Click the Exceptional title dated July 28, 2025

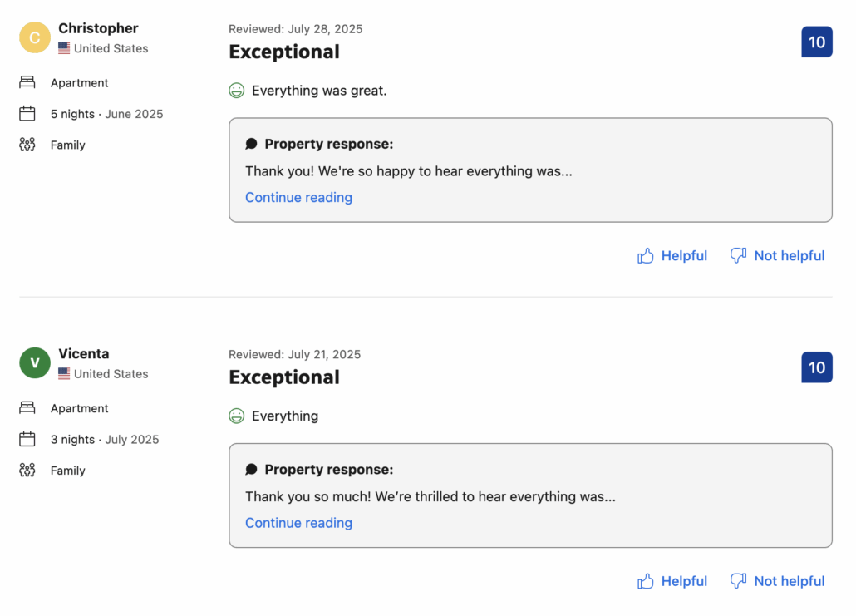tap(284, 52)
